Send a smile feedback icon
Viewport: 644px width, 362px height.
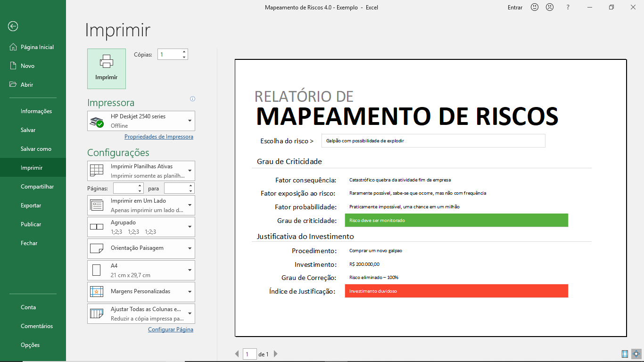click(535, 7)
